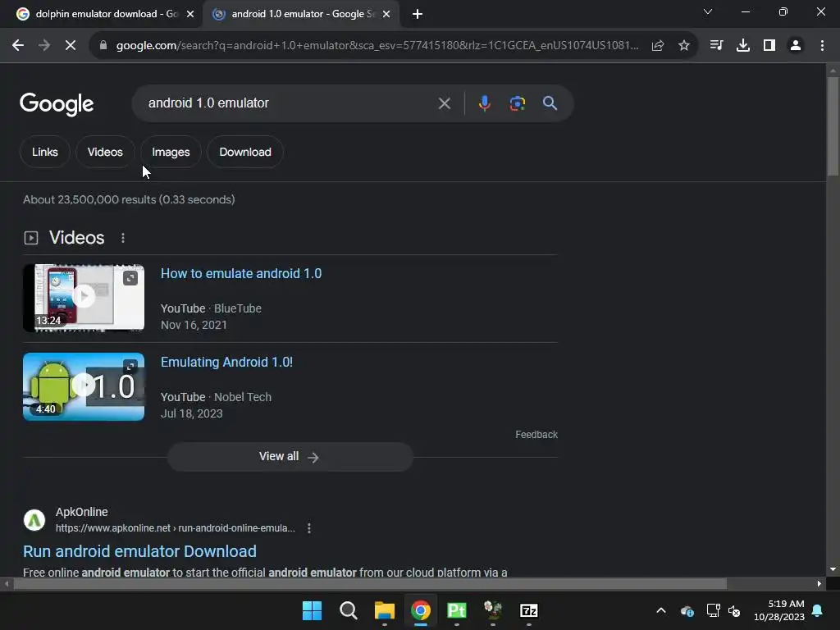Open the tab search chevron
This screenshot has width=840, height=630.
pyautogui.click(x=708, y=11)
